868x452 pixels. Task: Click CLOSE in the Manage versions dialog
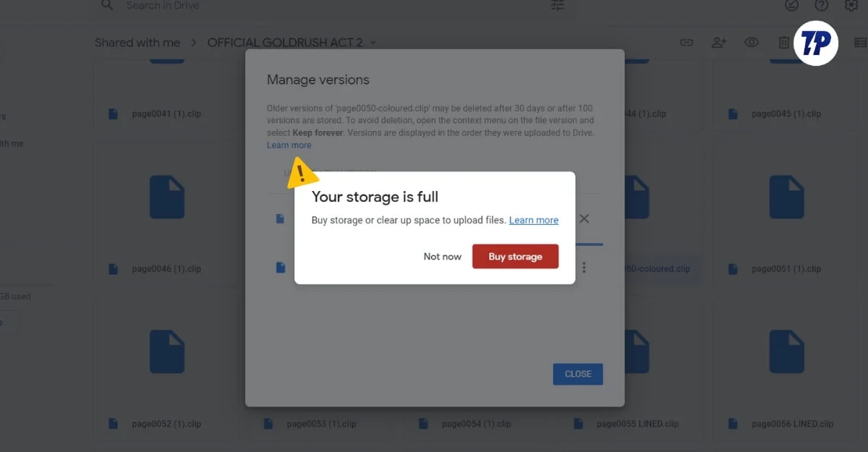577,374
